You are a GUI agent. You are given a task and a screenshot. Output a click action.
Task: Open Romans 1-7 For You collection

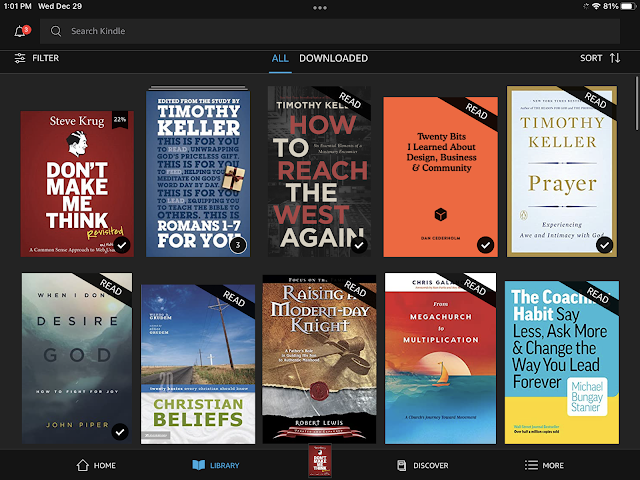click(198, 171)
